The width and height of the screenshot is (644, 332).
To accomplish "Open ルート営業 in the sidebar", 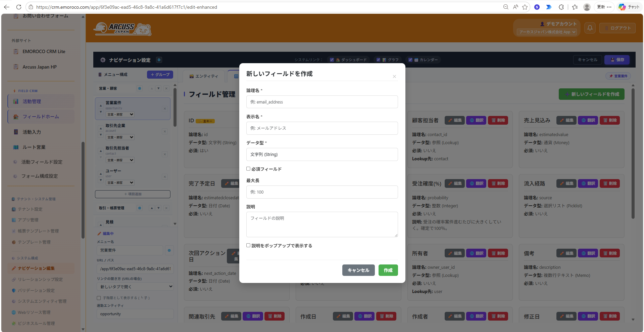I will click(x=41, y=147).
